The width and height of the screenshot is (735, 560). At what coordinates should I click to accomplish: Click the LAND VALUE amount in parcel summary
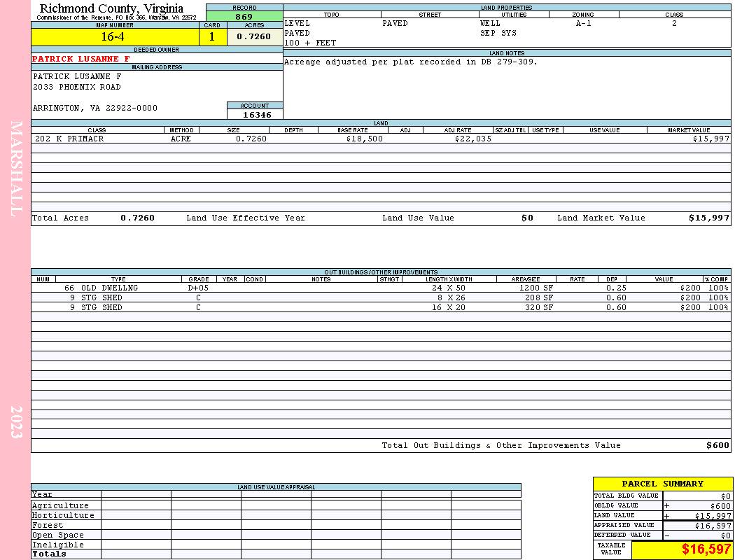(713, 516)
